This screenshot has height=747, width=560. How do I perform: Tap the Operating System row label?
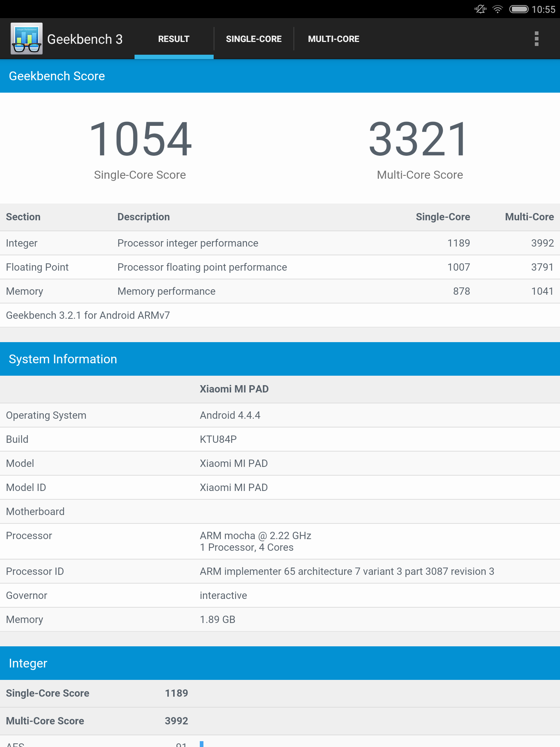pos(46,415)
